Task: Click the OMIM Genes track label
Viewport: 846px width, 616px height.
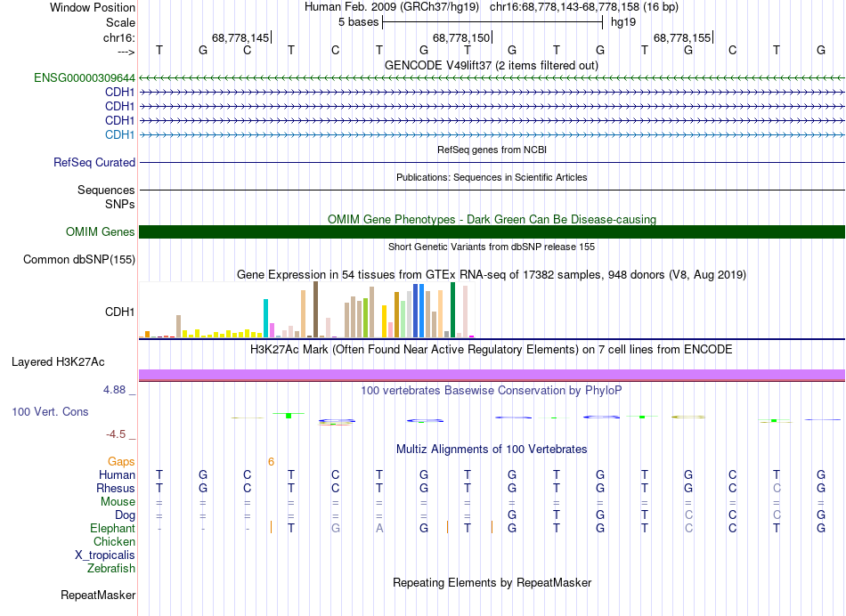Action: [x=101, y=232]
